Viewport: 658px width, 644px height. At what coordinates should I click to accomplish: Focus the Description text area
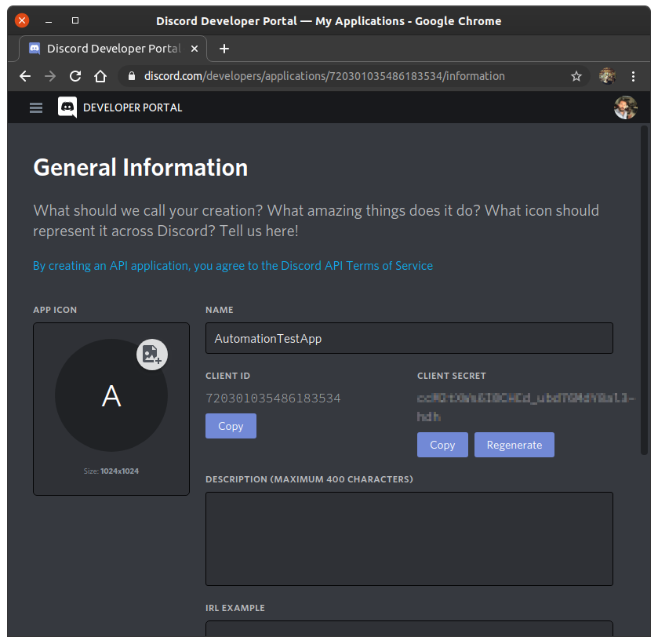409,539
